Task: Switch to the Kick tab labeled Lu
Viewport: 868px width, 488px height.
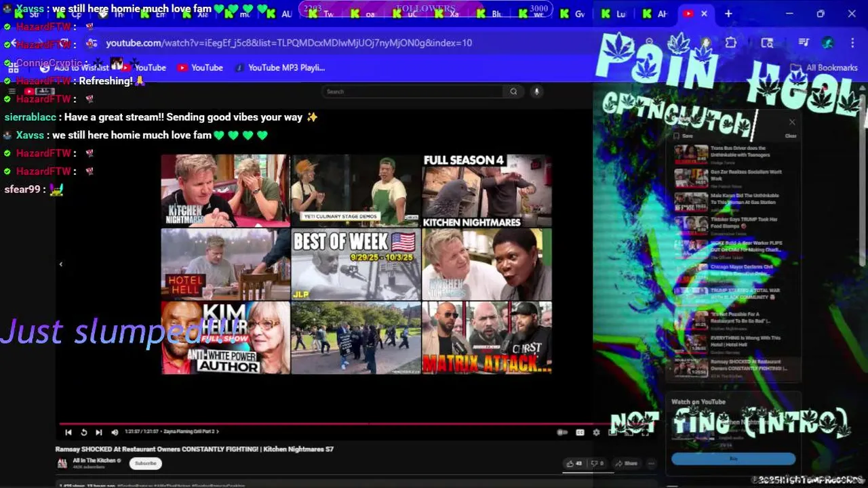Action: pyautogui.click(x=613, y=14)
